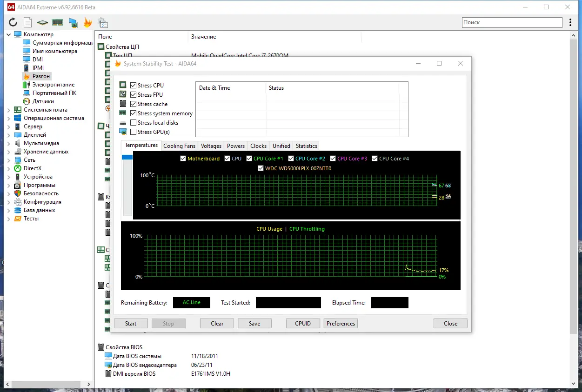Click the monitor diagnostics toolbar icon
The width and height of the screenshot is (582, 392).
pyautogui.click(x=73, y=22)
